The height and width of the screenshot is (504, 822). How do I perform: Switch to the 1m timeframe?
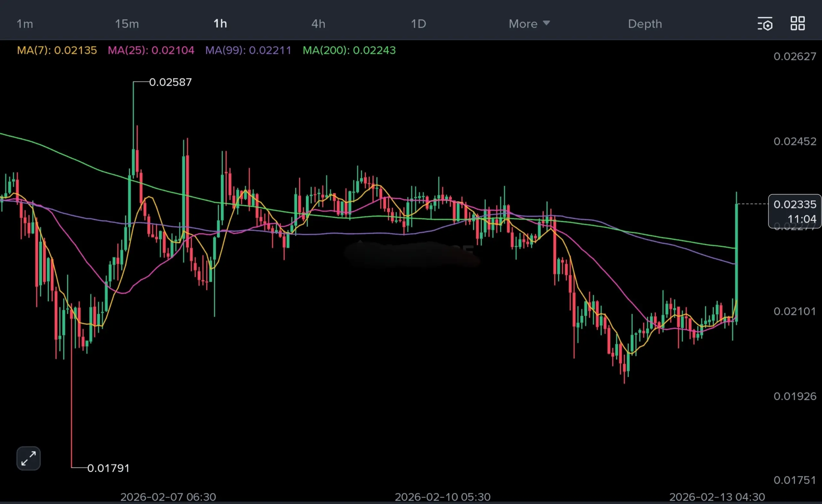(x=25, y=24)
